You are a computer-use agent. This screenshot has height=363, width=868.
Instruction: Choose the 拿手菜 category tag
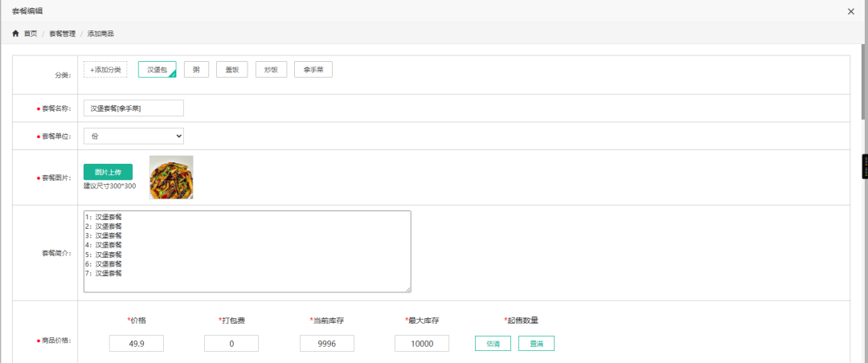pos(313,70)
